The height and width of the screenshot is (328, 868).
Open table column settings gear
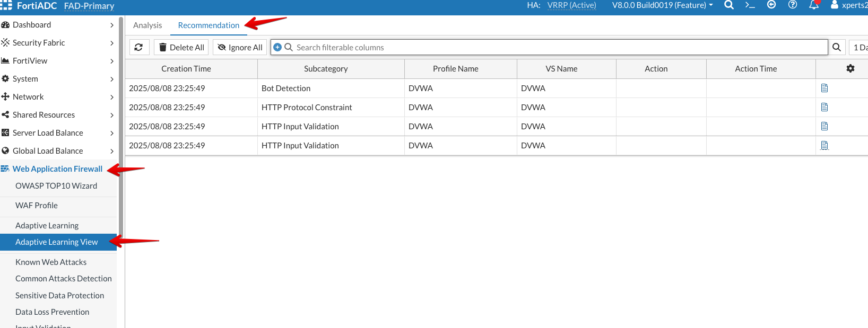click(850, 68)
